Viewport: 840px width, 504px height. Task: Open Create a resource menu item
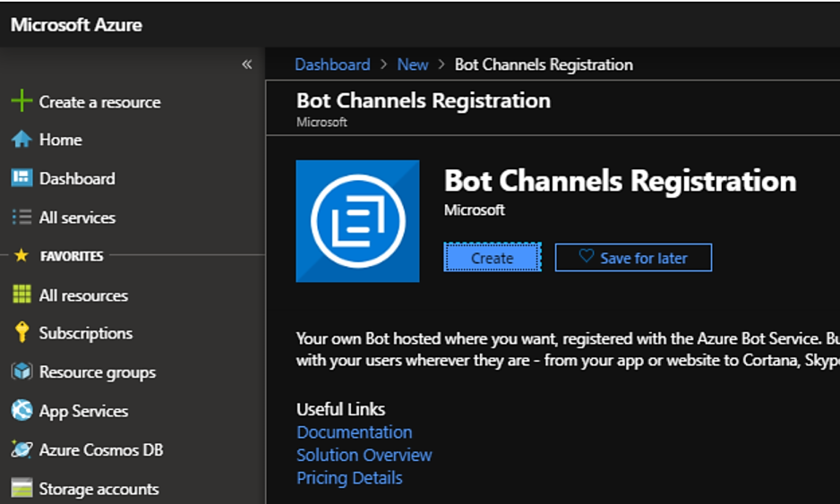(99, 102)
